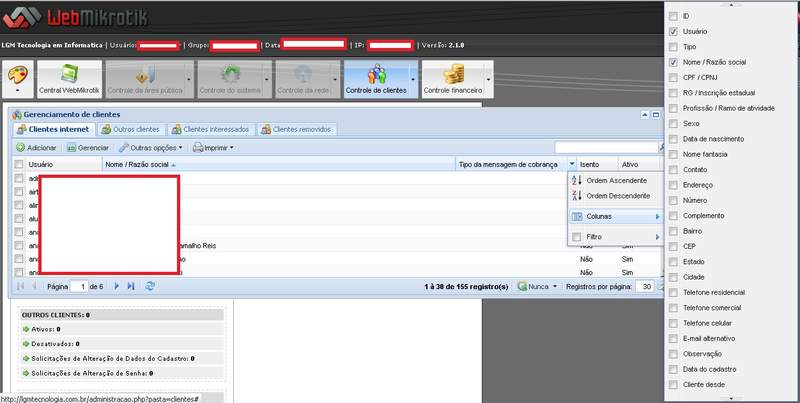800x403 pixels.
Task: Switch to Clientes removidos tab
Action: click(296, 130)
